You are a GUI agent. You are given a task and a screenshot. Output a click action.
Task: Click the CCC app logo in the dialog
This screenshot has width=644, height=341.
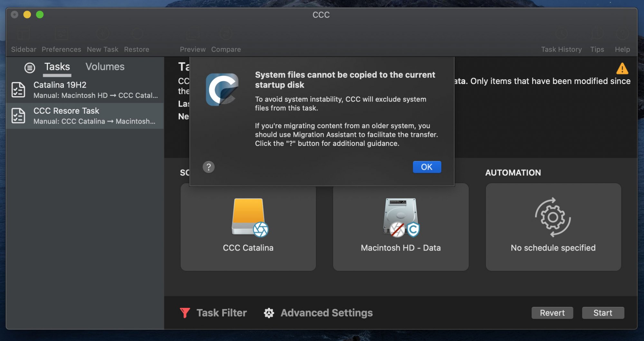point(222,89)
